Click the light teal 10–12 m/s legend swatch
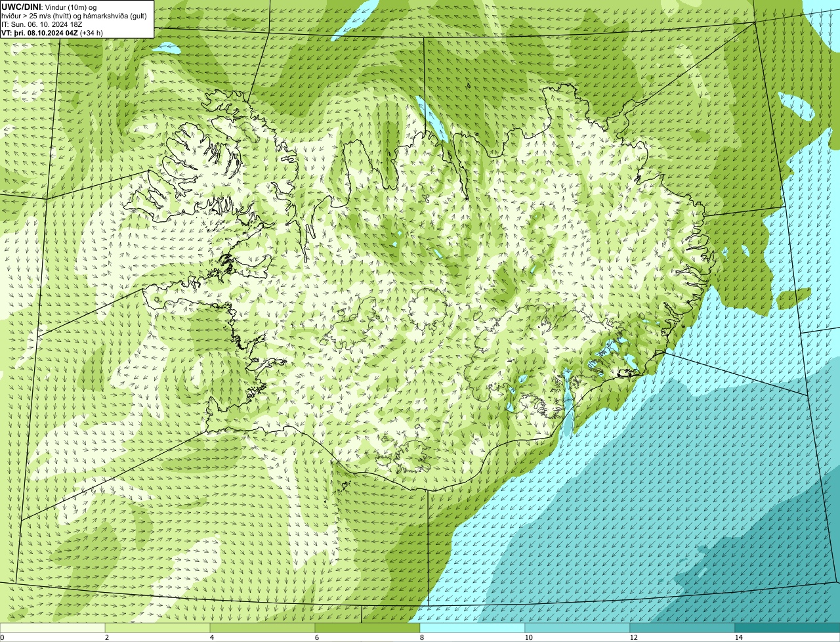 tap(577, 628)
